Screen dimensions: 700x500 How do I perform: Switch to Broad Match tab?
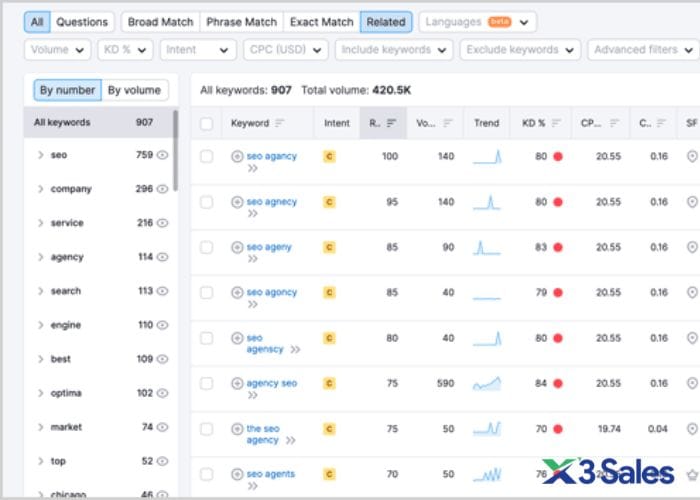pos(161,22)
